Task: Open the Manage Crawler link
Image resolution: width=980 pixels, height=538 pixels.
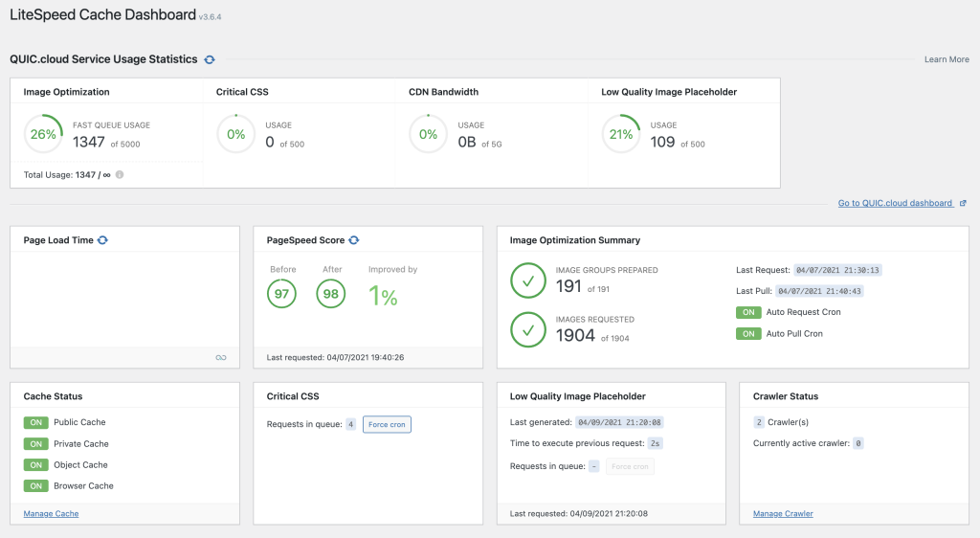Action: [x=783, y=514]
